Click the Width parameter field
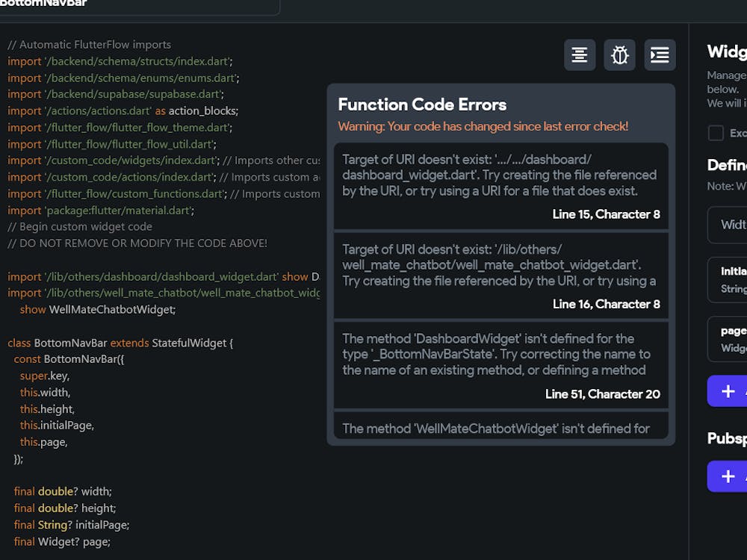This screenshot has width=747, height=560. point(728,225)
